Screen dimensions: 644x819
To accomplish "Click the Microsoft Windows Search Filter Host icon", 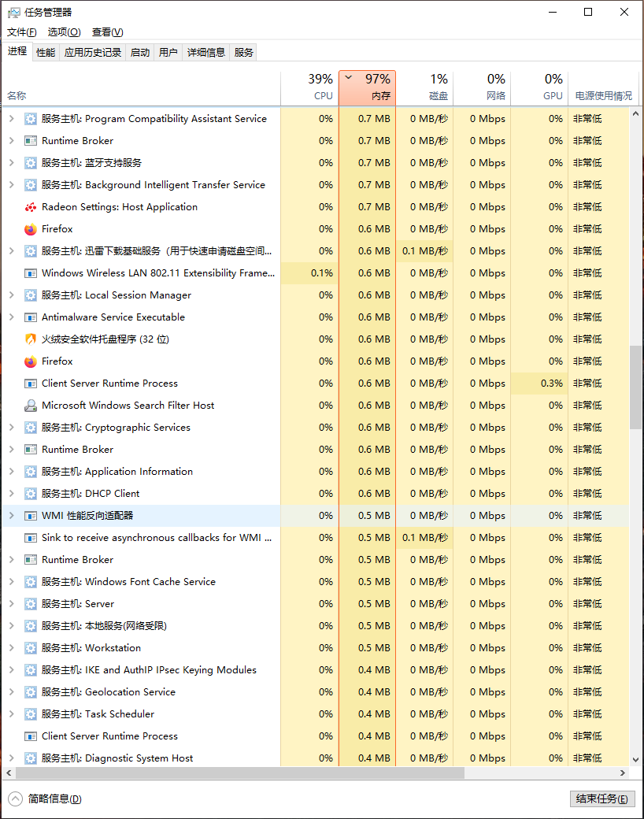I will tap(31, 406).
